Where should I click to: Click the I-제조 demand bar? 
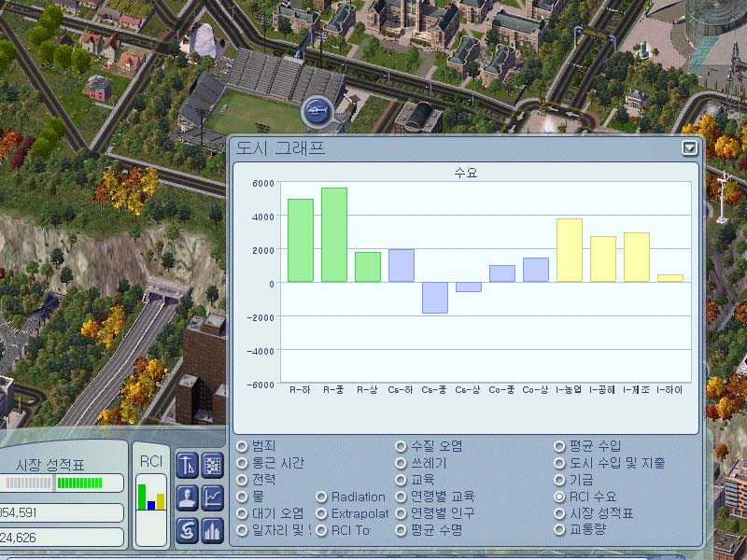[637, 258]
